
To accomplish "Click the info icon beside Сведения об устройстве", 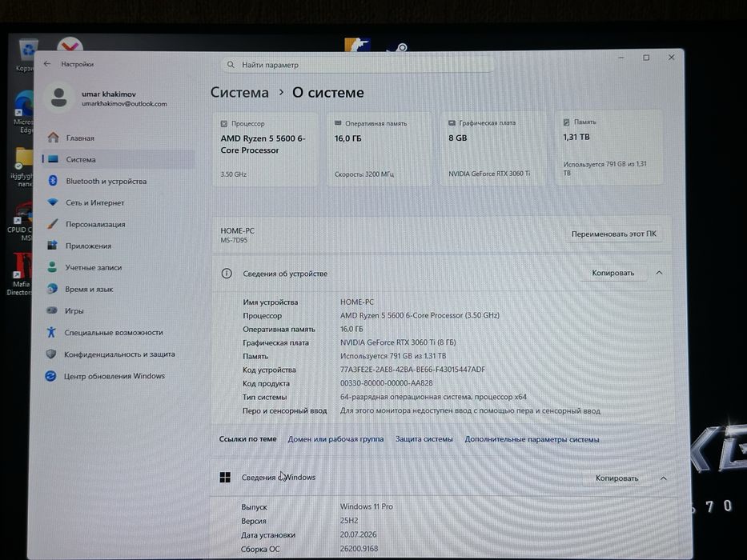I will click(x=227, y=274).
